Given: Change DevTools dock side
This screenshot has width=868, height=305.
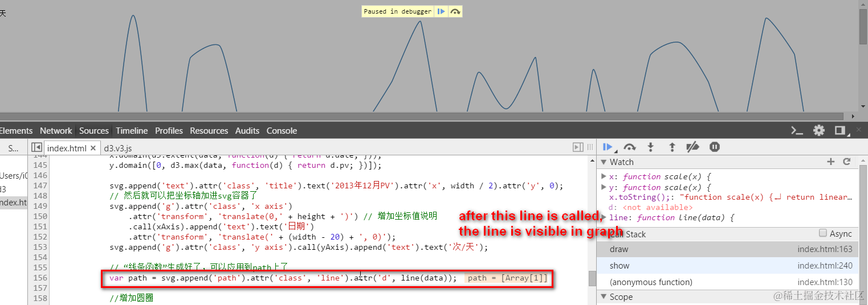Looking at the screenshot, I should pos(840,130).
